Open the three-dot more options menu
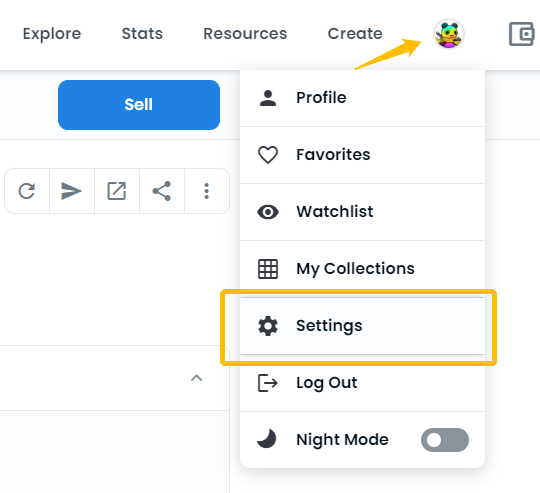This screenshot has width=540, height=493. coord(207,191)
